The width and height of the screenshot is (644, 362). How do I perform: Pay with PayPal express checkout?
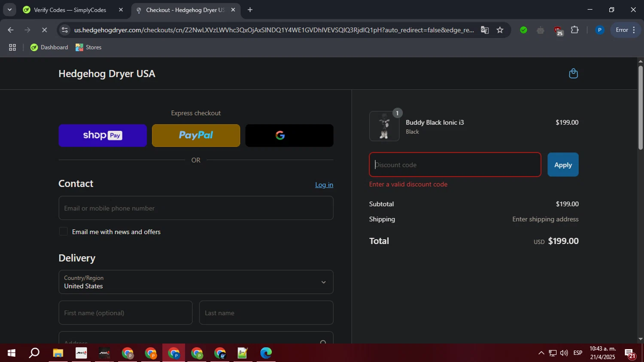point(196,136)
